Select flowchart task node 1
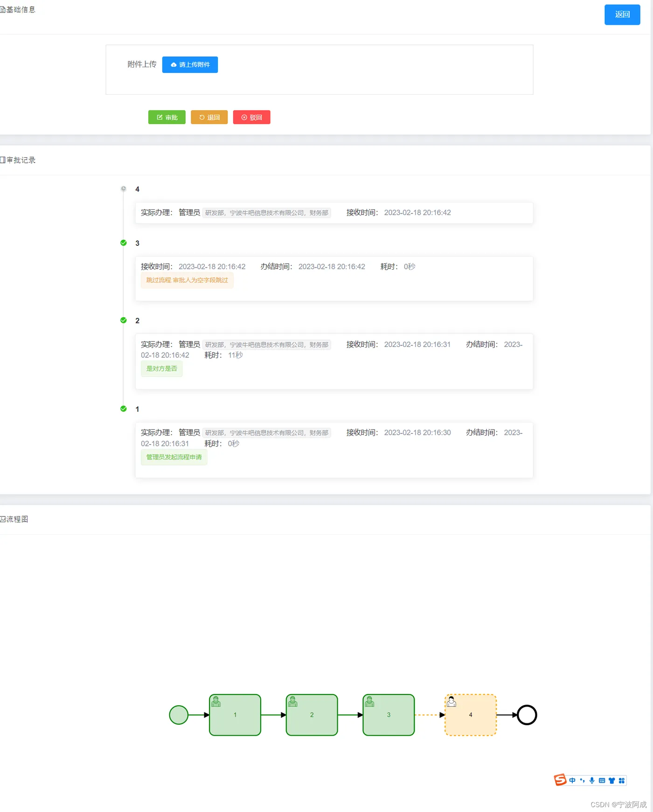This screenshot has height=812, width=653. pyautogui.click(x=235, y=715)
